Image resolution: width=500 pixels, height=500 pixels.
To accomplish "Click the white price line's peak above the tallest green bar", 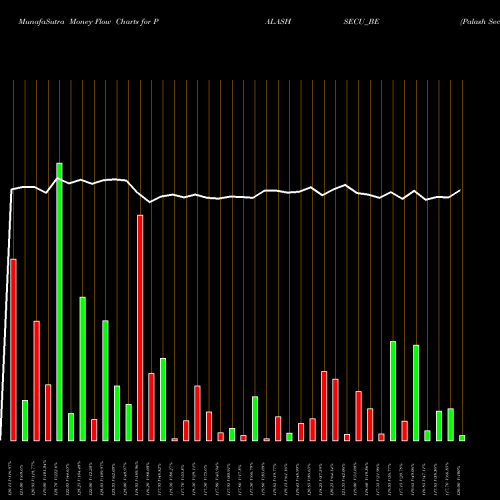I will (58, 179).
